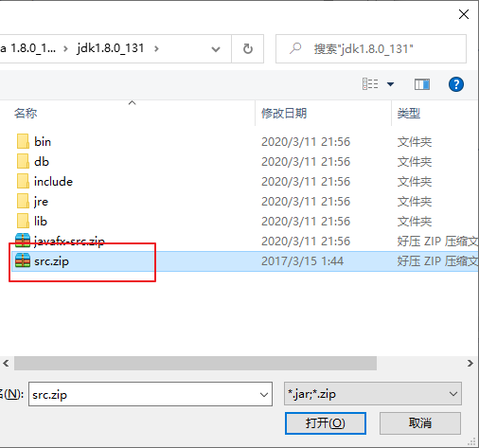
Task: Toggle the preview pane icon
Action: [422, 84]
